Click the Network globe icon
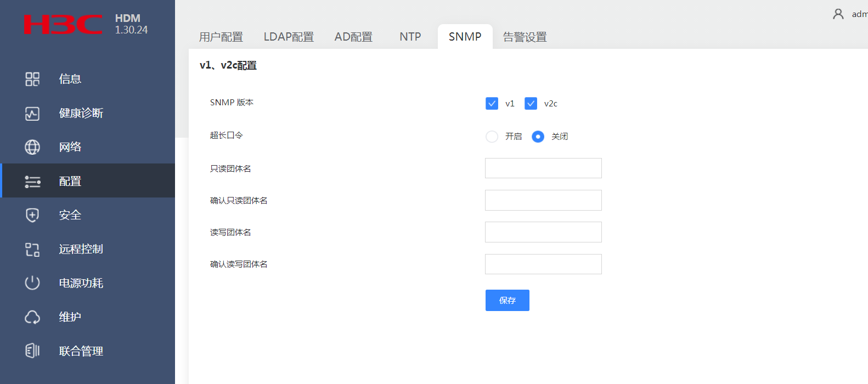The image size is (868, 384). tap(32, 147)
